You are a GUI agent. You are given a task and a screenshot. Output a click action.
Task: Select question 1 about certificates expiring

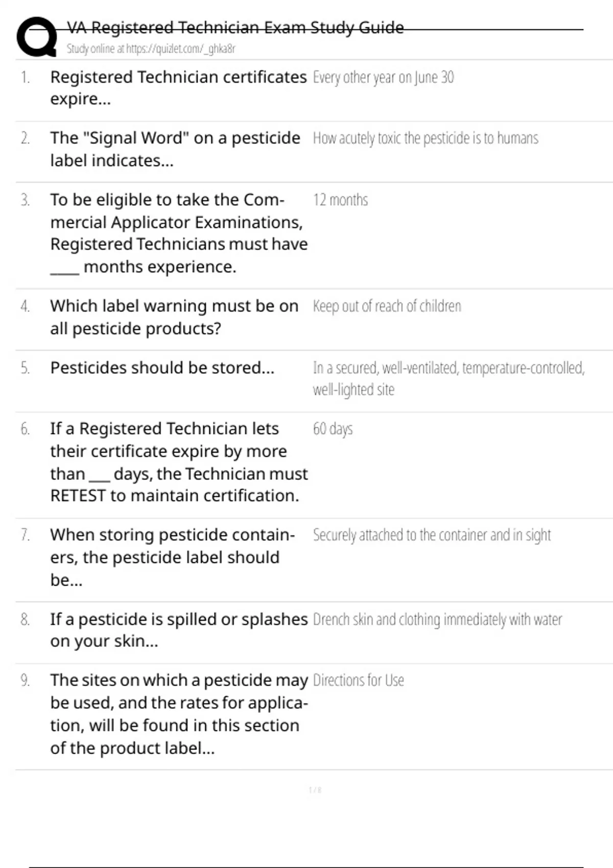tap(178, 88)
